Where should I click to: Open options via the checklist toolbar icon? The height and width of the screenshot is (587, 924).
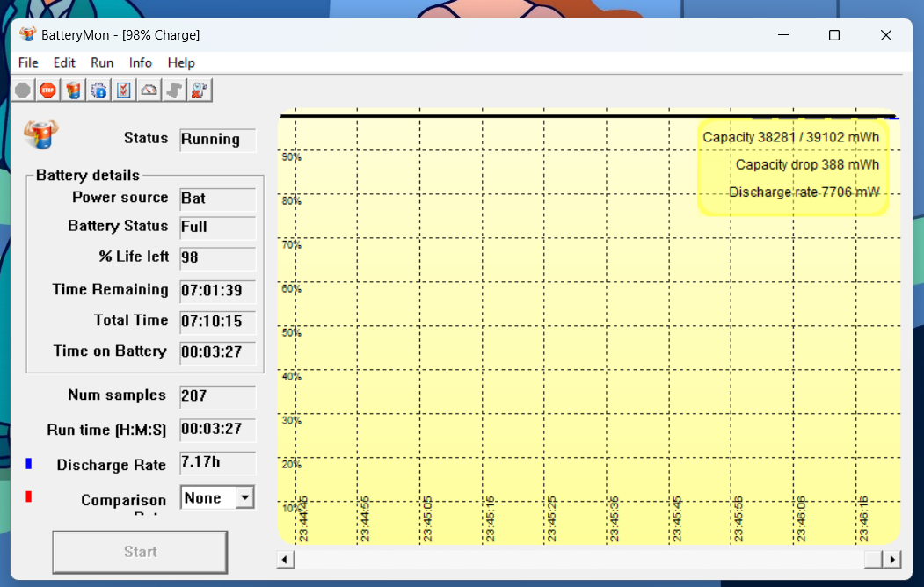(x=124, y=91)
